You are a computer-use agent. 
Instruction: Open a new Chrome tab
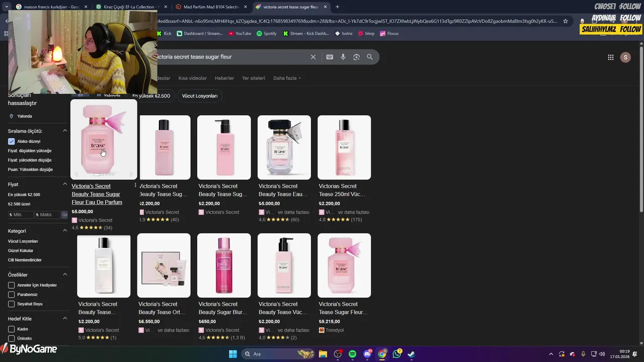337,7
